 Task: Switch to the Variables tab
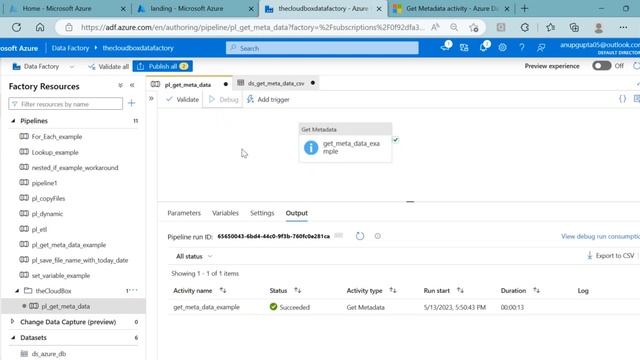(x=225, y=213)
